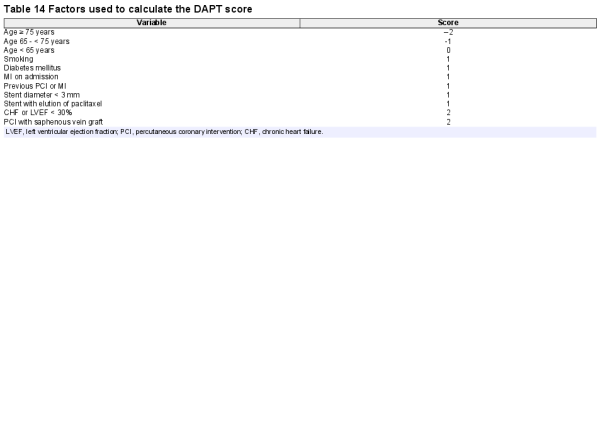Screen dimensions: 600x436
Task: Click the 'Age < 65 years' row label
Action: (x=29, y=50)
